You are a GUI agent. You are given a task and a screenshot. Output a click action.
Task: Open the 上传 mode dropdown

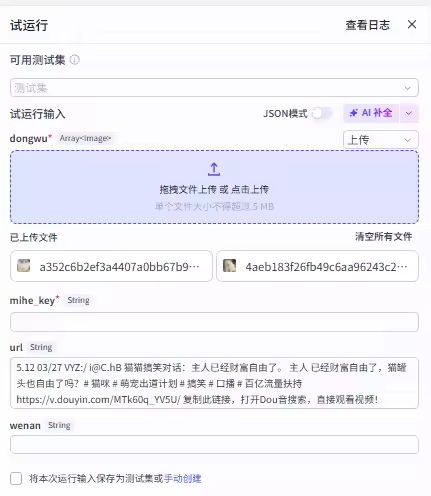[x=380, y=139]
